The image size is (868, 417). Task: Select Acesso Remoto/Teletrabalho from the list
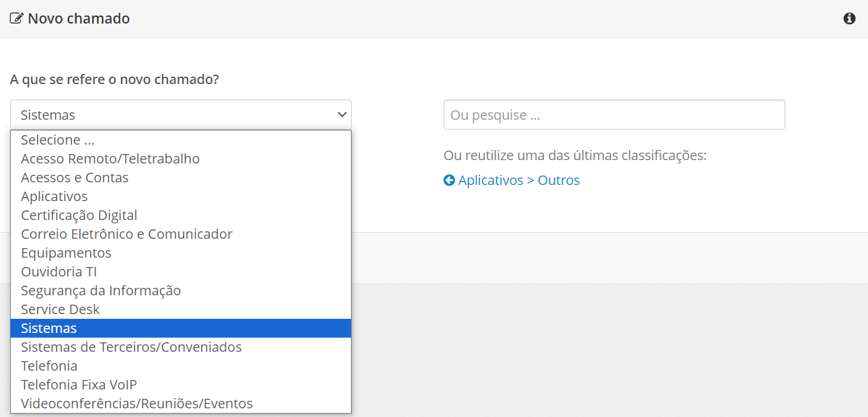pyautogui.click(x=110, y=159)
